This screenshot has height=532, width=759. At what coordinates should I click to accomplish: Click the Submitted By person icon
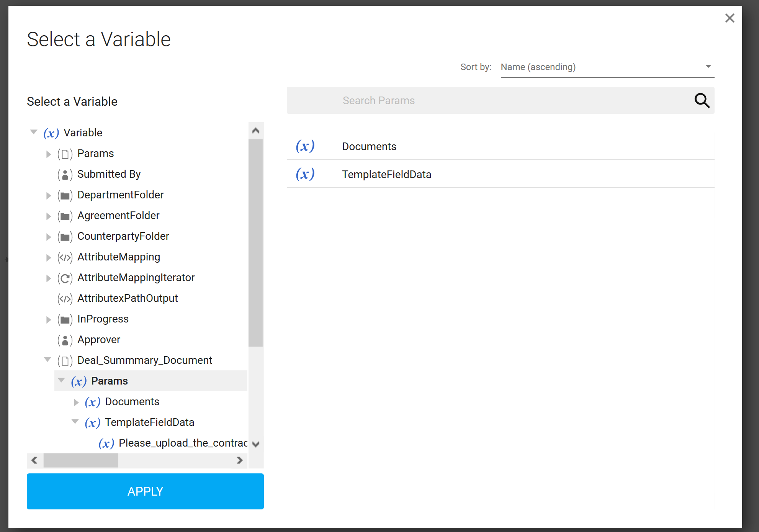65,175
